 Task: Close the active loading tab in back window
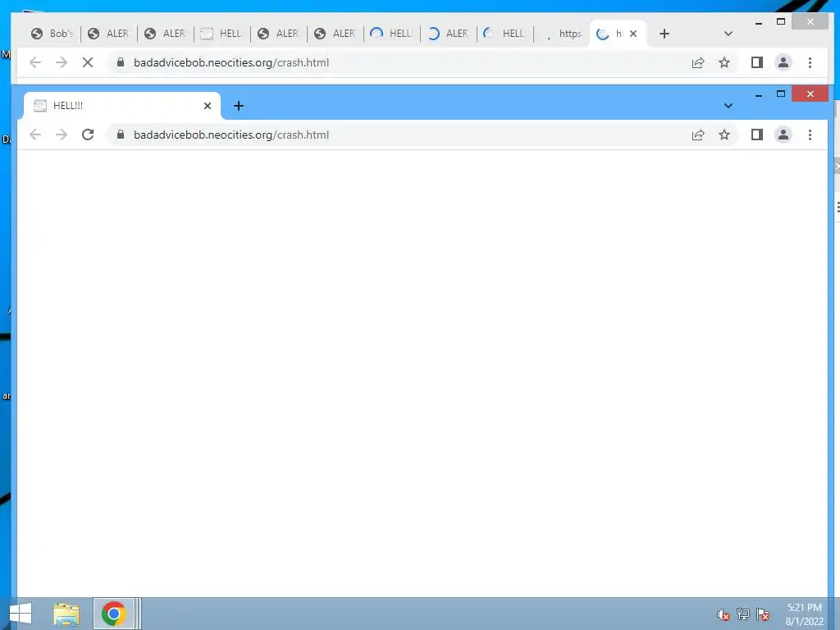coord(633,34)
